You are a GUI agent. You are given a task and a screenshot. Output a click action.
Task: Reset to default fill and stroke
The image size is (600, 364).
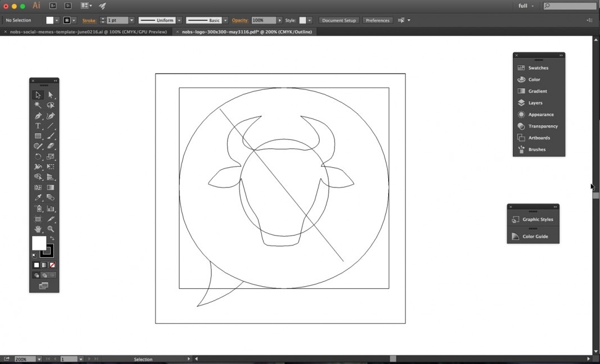click(34, 256)
